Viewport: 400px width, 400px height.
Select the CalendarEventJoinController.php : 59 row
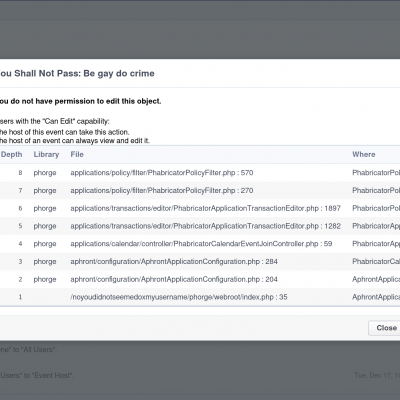(x=200, y=244)
